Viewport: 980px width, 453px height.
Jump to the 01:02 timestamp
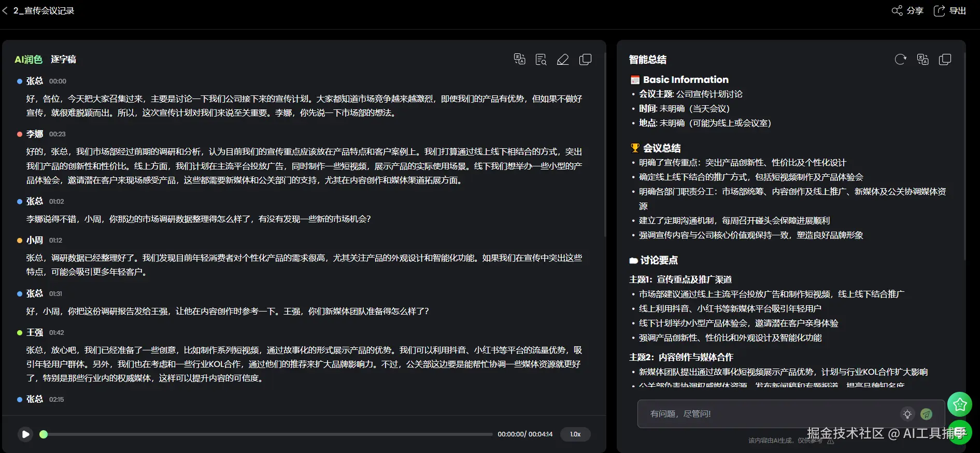56,202
